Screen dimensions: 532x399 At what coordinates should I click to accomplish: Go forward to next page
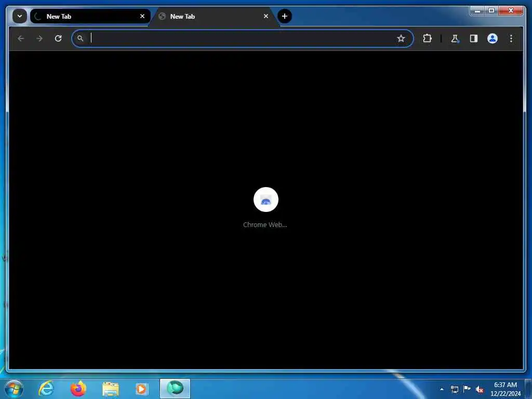(39, 38)
